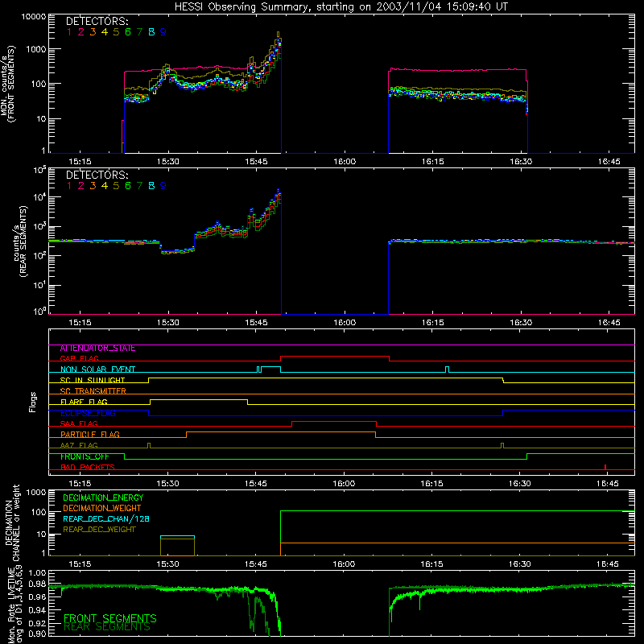Click 16:30 time tick under Flags panel
The height and width of the screenshot is (644, 644).
pyautogui.click(x=519, y=484)
